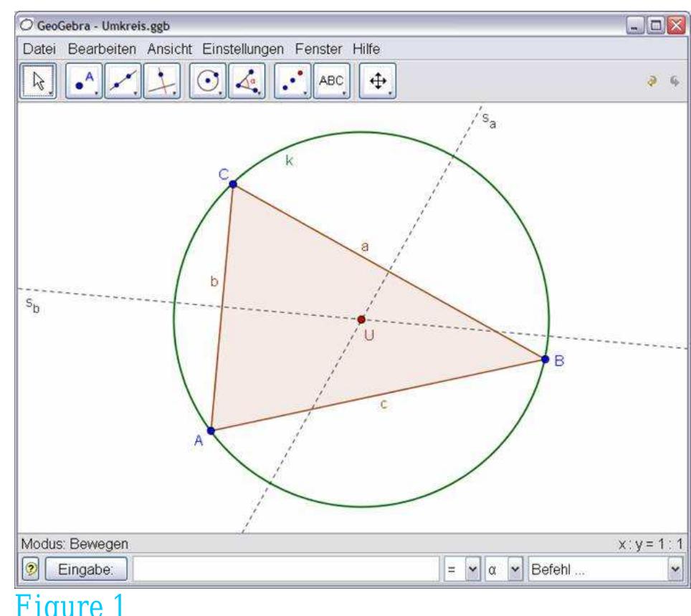The height and width of the screenshot is (616, 691).
Task: Select circumcenter point U
Action: point(361,319)
